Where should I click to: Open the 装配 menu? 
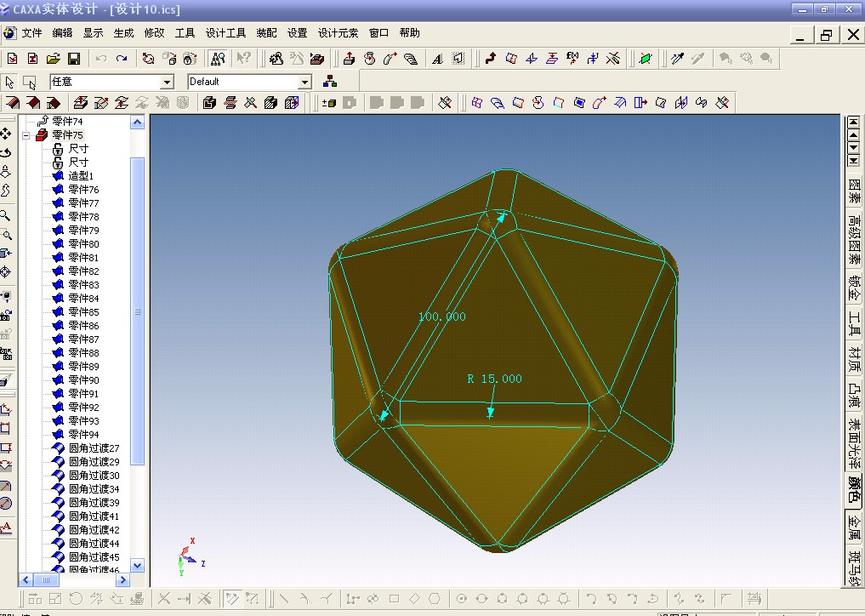pos(266,33)
